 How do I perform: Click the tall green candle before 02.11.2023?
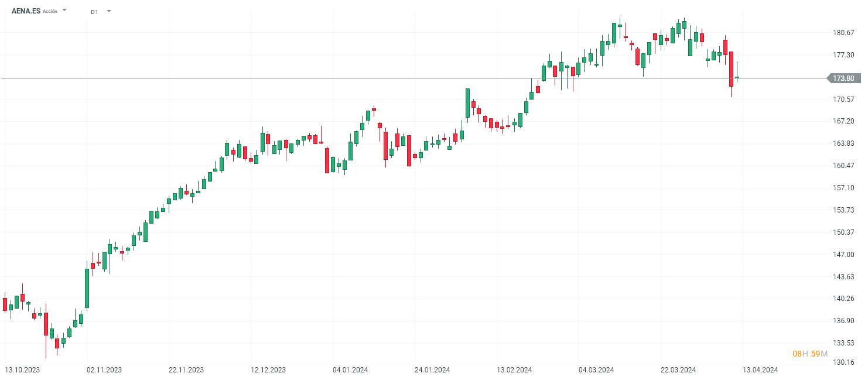[87, 288]
